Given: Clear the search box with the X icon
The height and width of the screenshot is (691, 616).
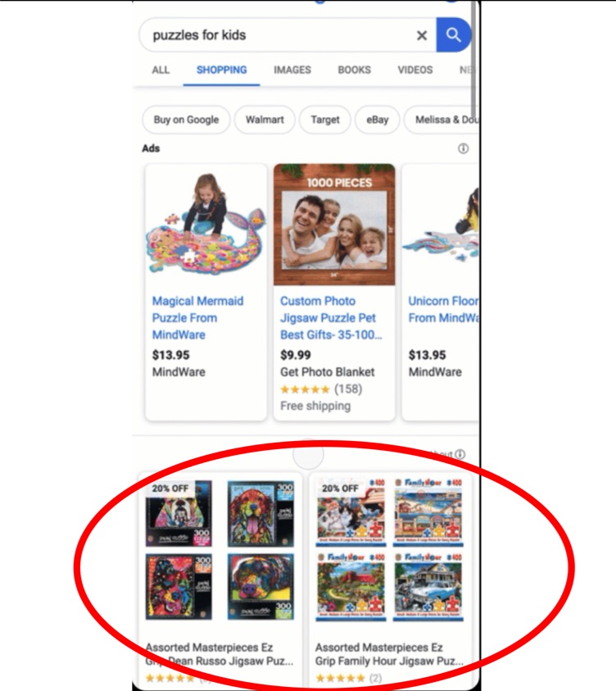Looking at the screenshot, I should [421, 35].
